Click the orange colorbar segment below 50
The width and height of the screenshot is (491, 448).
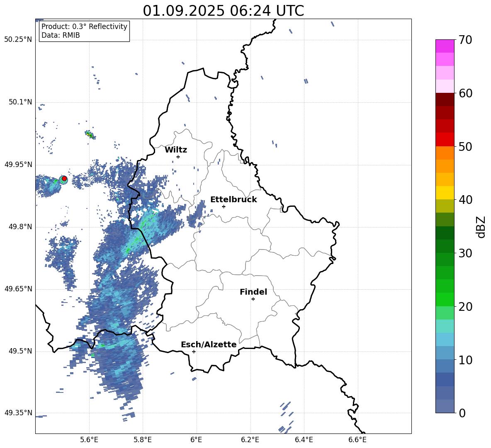(445, 153)
